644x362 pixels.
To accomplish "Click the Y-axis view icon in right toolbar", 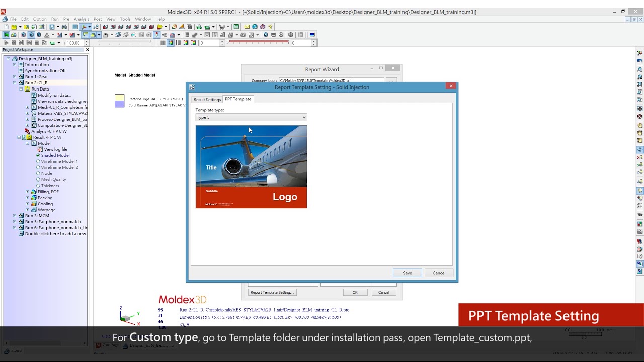I will coord(640,164).
